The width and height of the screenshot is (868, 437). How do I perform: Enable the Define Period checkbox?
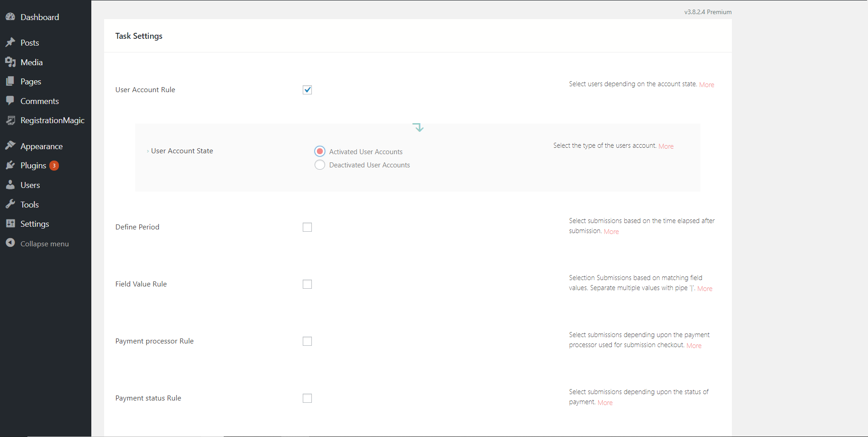pos(307,227)
